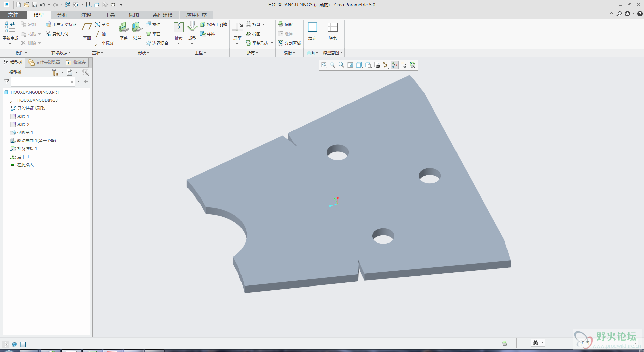Click Copy Geometry (复制几何)
Image resolution: width=644 pixels, height=352 pixels.
(57, 34)
